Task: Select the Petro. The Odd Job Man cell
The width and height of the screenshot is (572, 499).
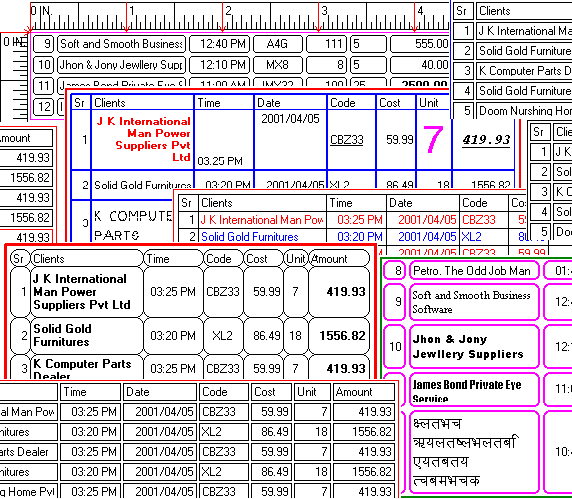Action: pyautogui.click(x=474, y=271)
